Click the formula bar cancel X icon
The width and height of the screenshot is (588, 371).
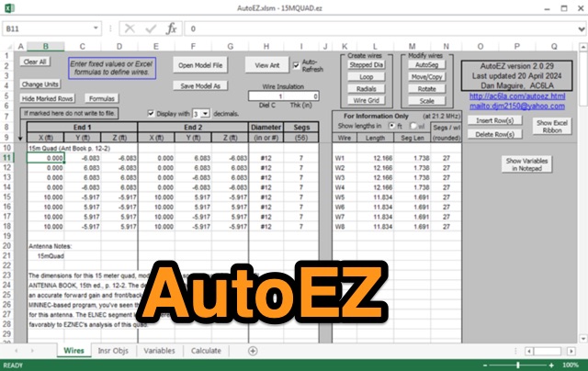click(130, 28)
